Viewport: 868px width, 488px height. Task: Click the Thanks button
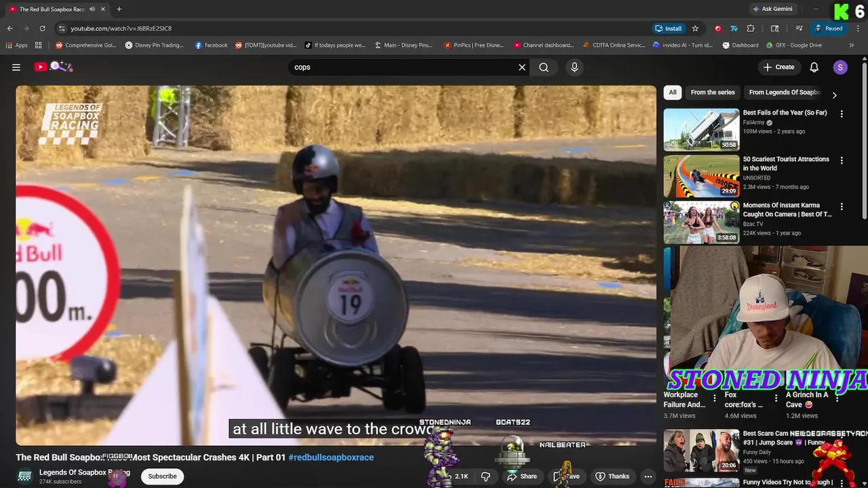[612, 476]
